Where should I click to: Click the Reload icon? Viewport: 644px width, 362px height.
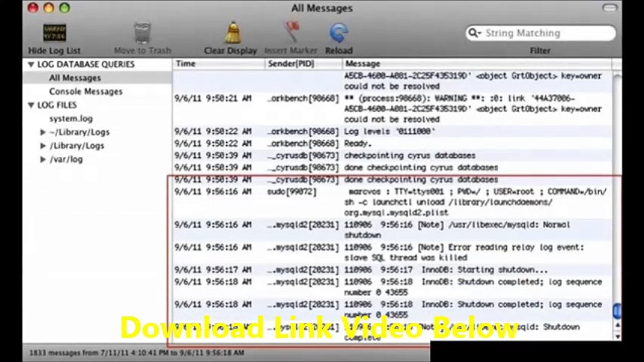(x=339, y=33)
